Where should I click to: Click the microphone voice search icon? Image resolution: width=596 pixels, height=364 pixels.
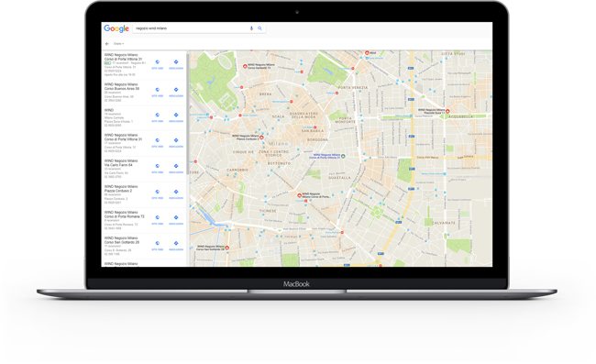[251, 28]
